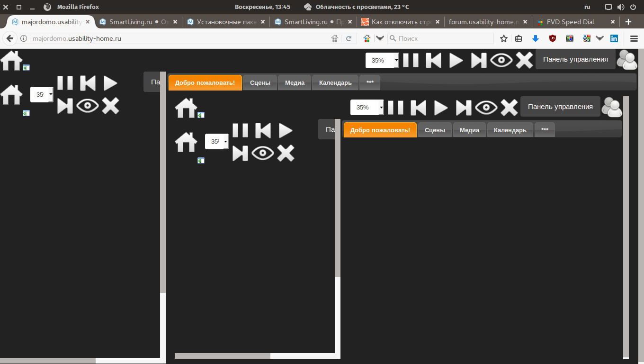The width and height of the screenshot is (644, 364).
Task: Select the outer Добро пожаловать! tab
Action: [205, 82]
